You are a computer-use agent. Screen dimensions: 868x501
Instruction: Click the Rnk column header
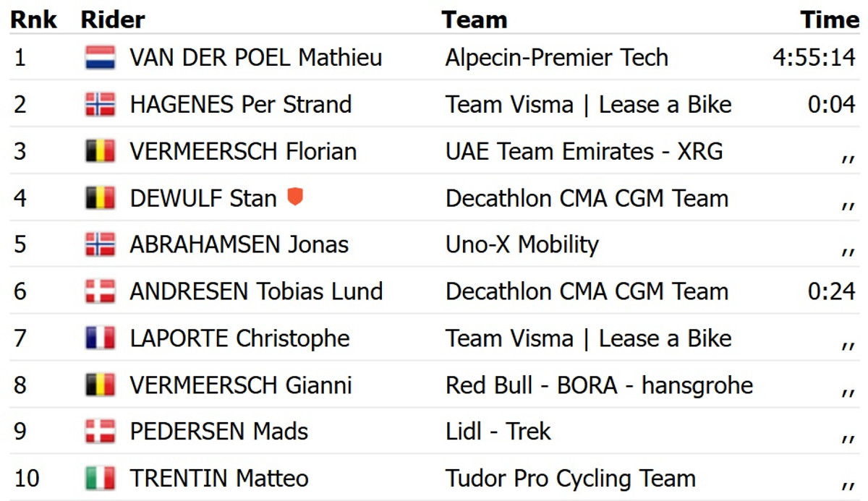click(x=33, y=20)
